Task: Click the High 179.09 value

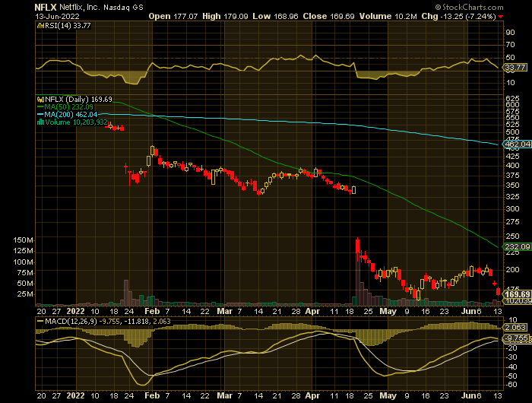Action: point(225,16)
